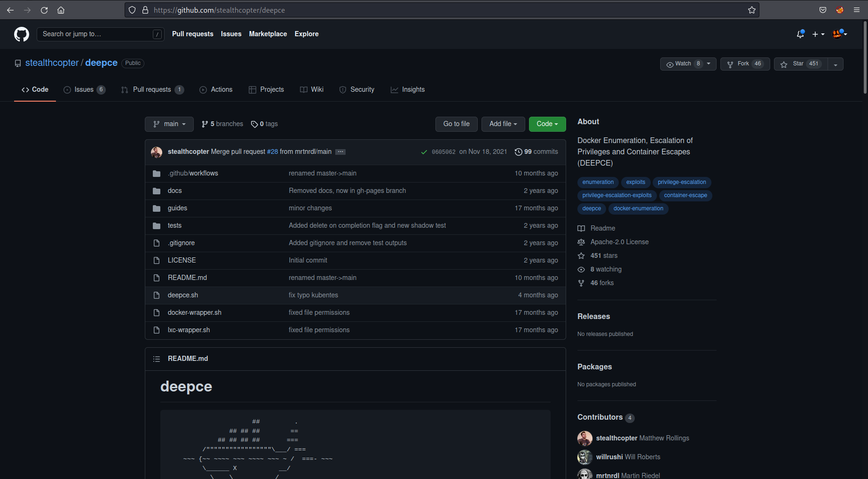Open pull request #28 link
Screen dimensions: 868x479
272,152
